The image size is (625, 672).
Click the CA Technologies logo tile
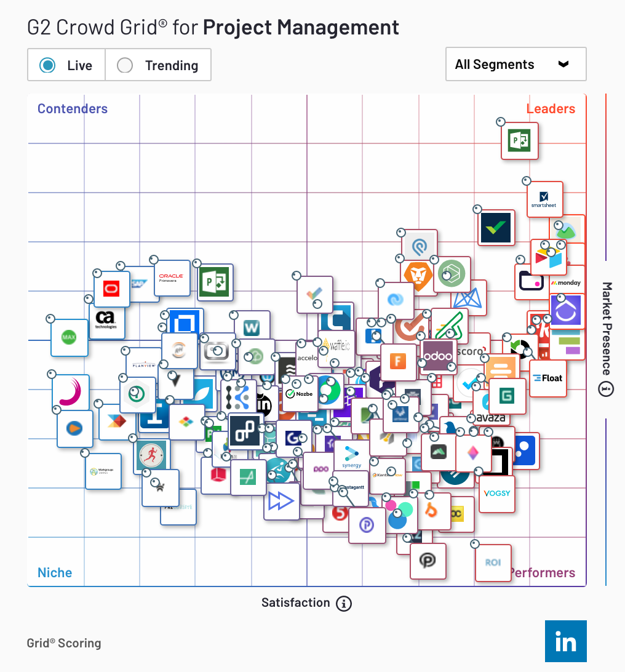(x=106, y=320)
